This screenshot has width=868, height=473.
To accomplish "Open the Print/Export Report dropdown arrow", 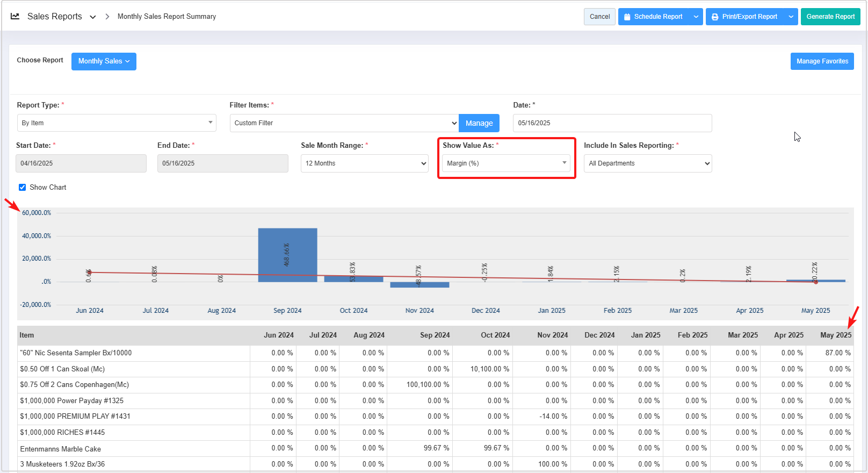I will click(x=791, y=17).
